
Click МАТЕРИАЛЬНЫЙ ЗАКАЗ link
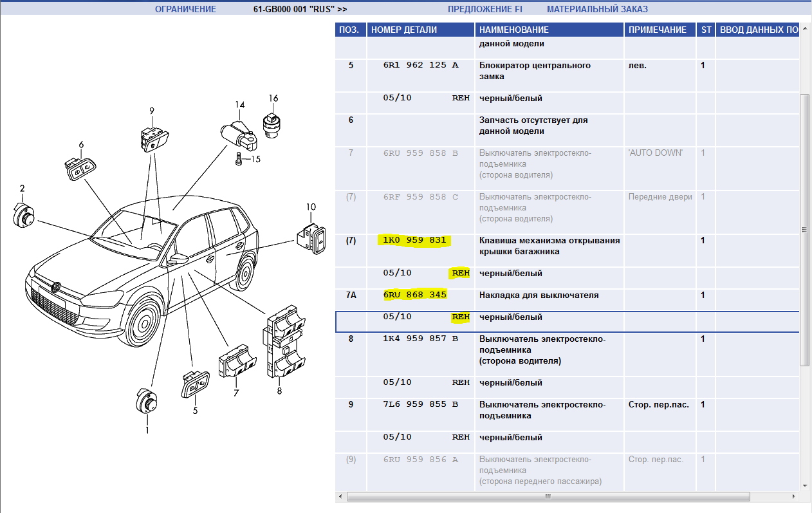click(597, 10)
